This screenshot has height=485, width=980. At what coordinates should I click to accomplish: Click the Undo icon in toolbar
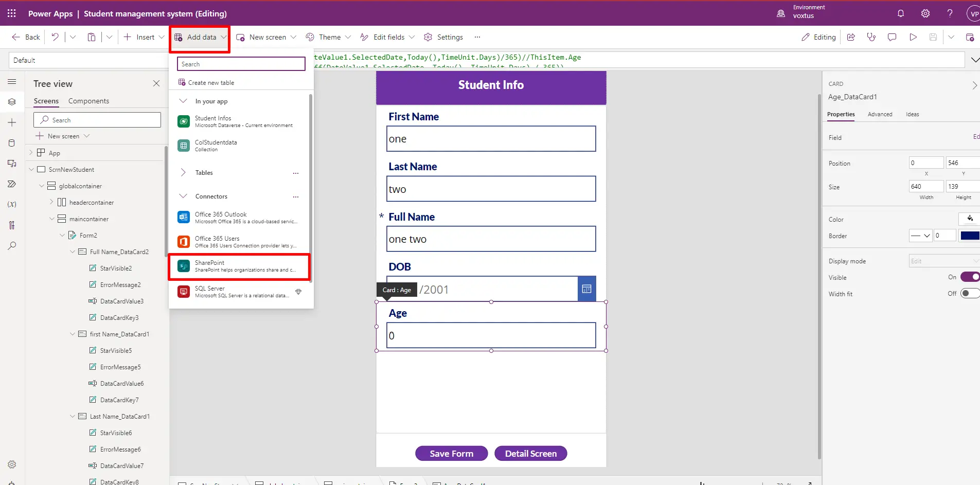point(55,37)
